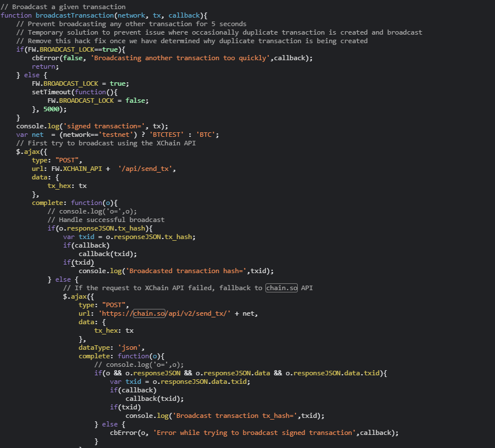Click the 'FW.BROADCAST_LOCK = true;' assignment

80,83
